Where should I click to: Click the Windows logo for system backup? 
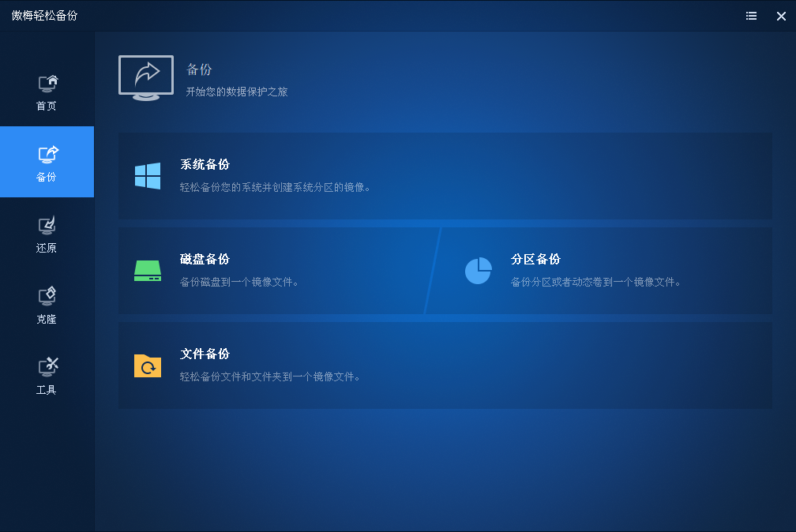coord(148,176)
